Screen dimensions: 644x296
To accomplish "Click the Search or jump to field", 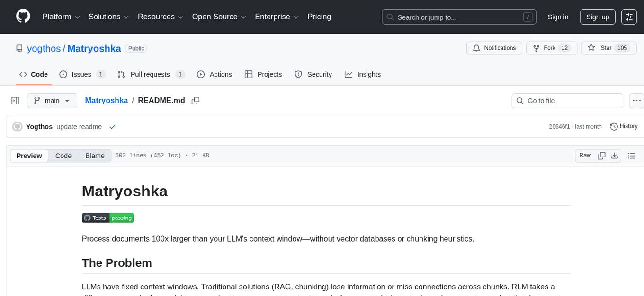I will coord(455,17).
